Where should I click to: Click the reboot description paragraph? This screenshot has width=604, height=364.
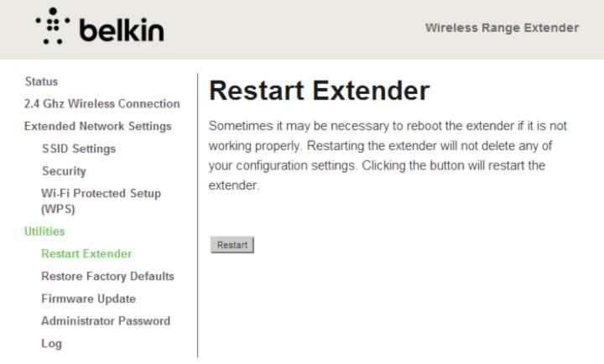pos(388,155)
